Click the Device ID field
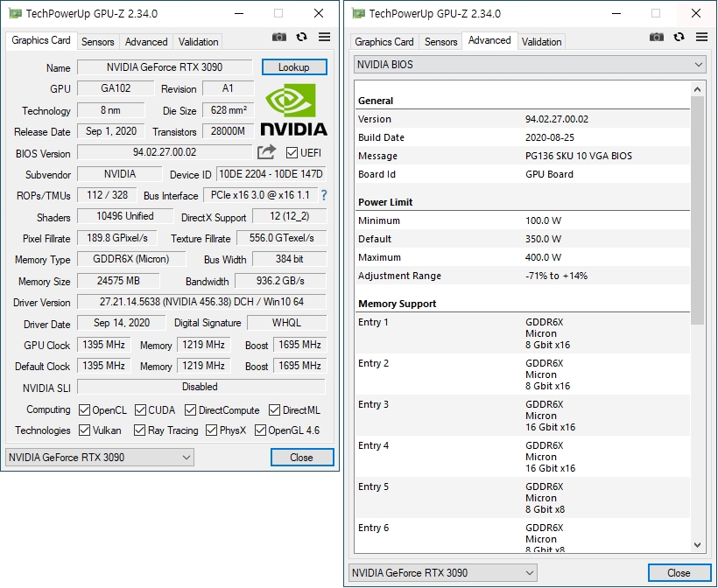This screenshot has height=588, width=718. coord(271,174)
